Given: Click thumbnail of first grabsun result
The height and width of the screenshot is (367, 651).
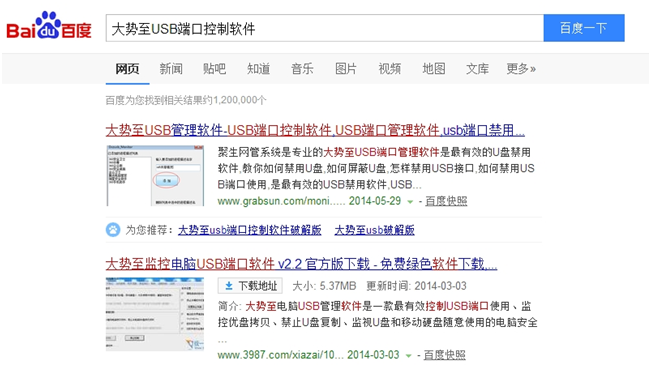Looking at the screenshot, I should [x=155, y=175].
